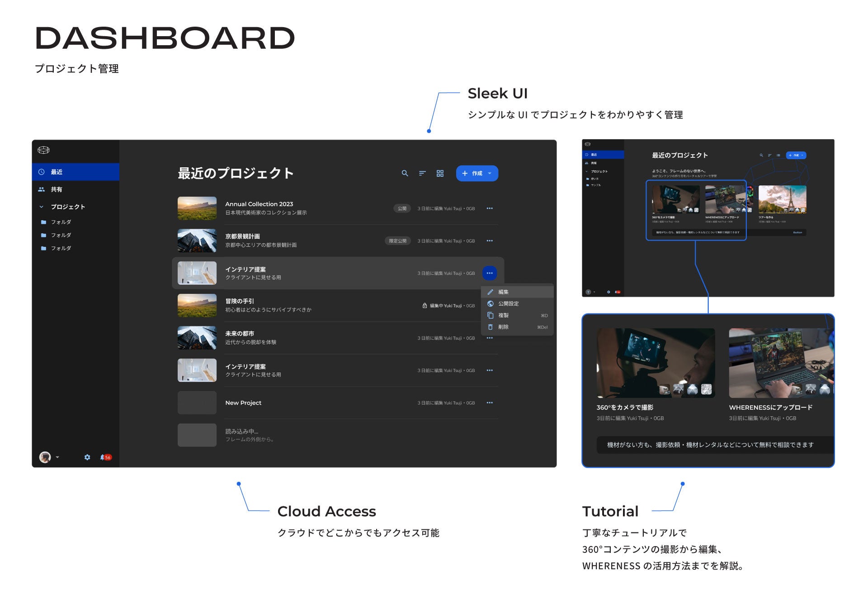The image size is (868, 613).
Task: Click the sort/filter lines icon
Action: (422, 173)
